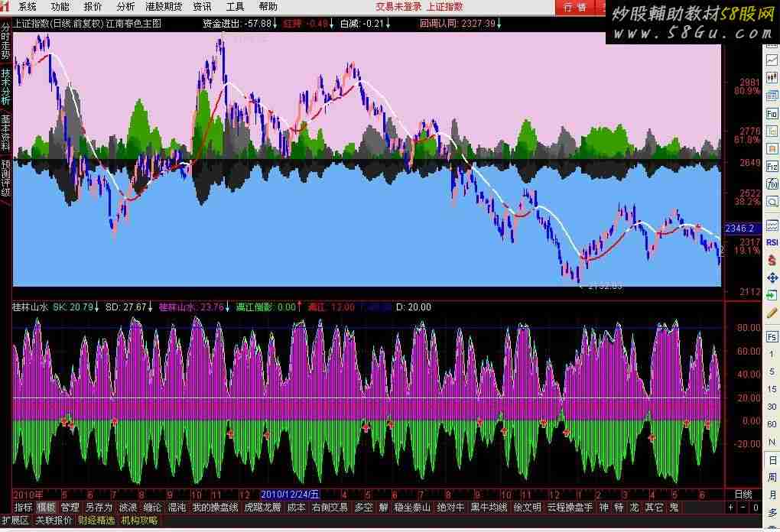Click 交易未登录 status link
780x532 pixels.
click(x=398, y=6)
